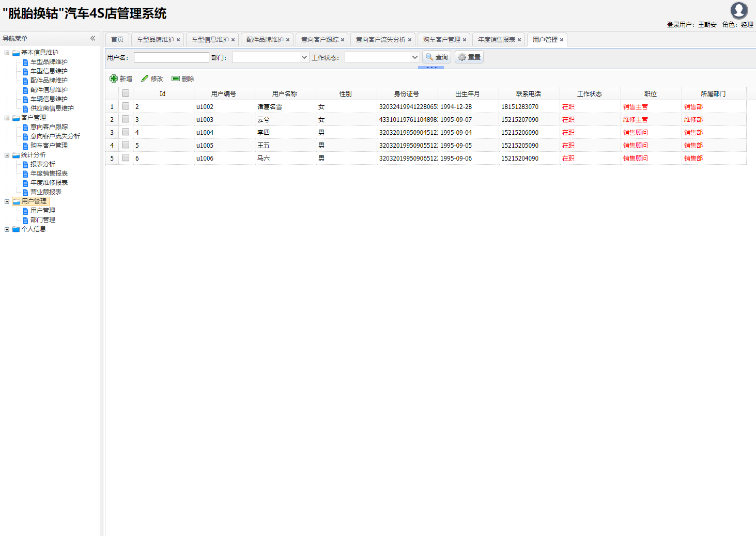Viewport: 756px width, 536px height.
Task: Switch to the 首页 tab
Action: [x=117, y=40]
